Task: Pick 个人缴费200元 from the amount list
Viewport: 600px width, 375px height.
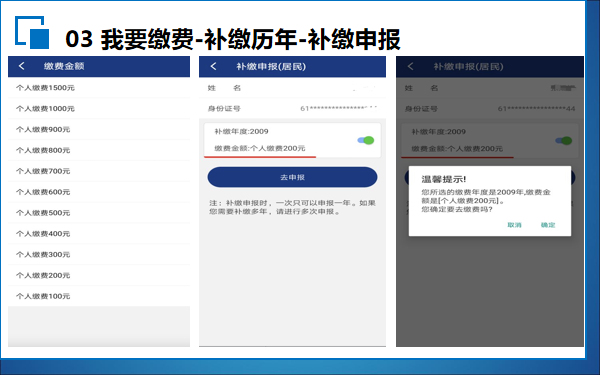Action: point(99,275)
